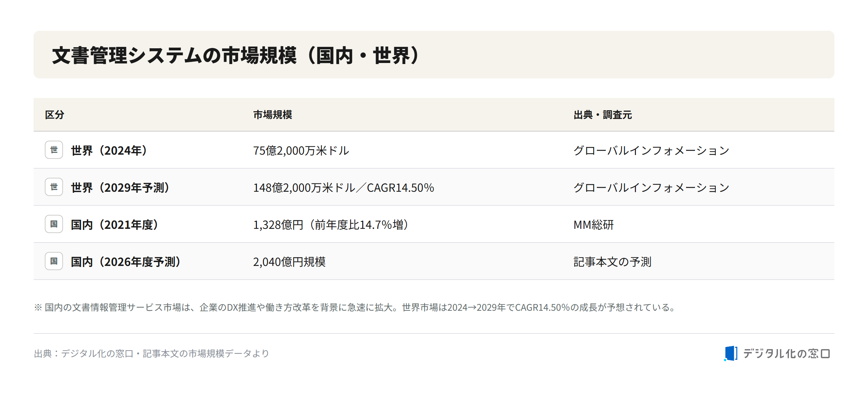Image resolution: width=868 pixels, height=394 pixels.
Task: Select the 市場規模 column header
Action: click(x=273, y=115)
